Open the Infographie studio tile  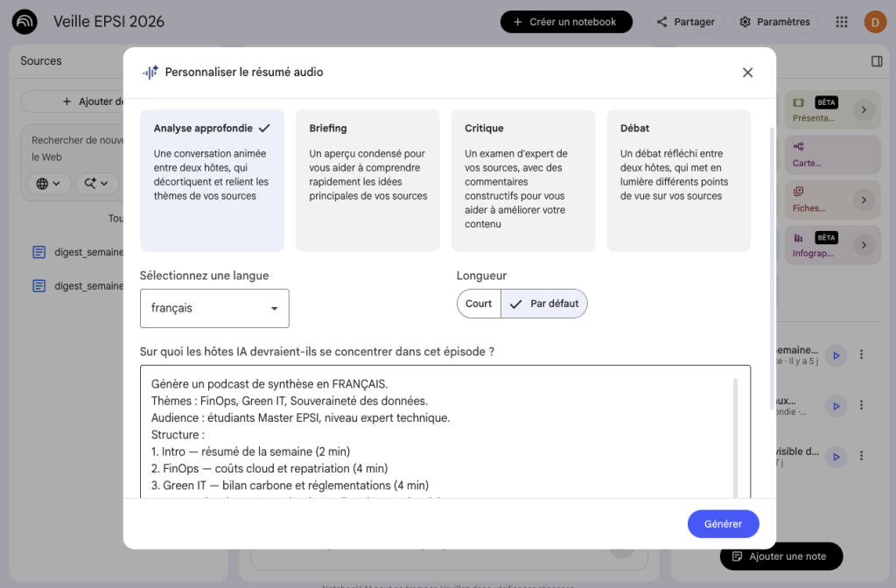832,245
